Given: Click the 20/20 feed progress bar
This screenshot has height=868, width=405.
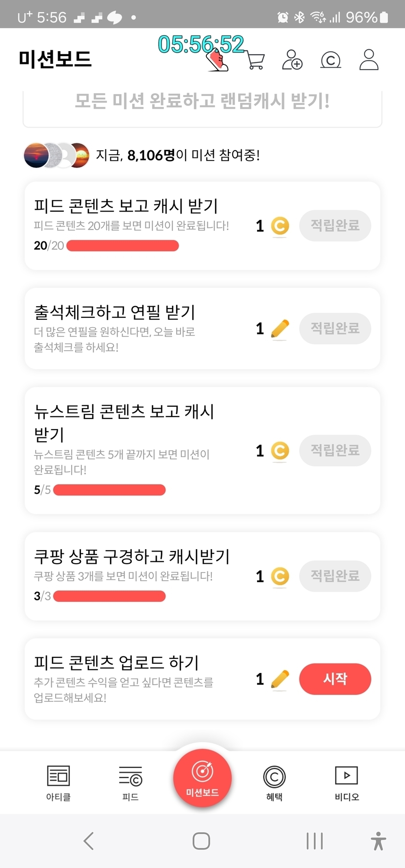Looking at the screenshot, I should [x=122, y=246].
